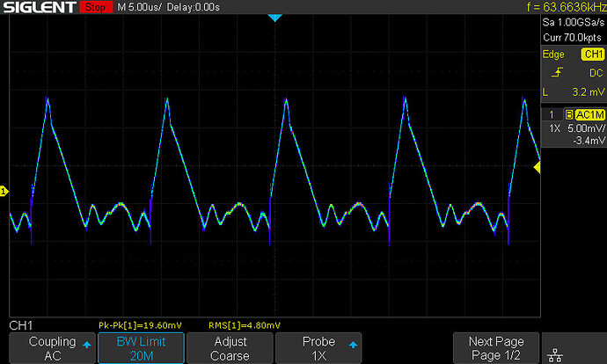The width and height of the screenshot is (607, 364).
Task: Toggle BW Limit 20M setting
Action: [141, 348]
